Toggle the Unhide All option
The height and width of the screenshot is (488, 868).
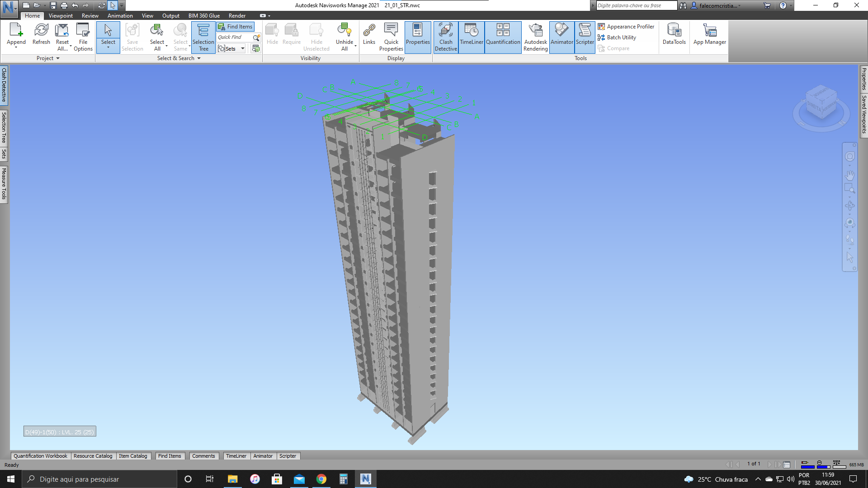click(x=344, y=35)
